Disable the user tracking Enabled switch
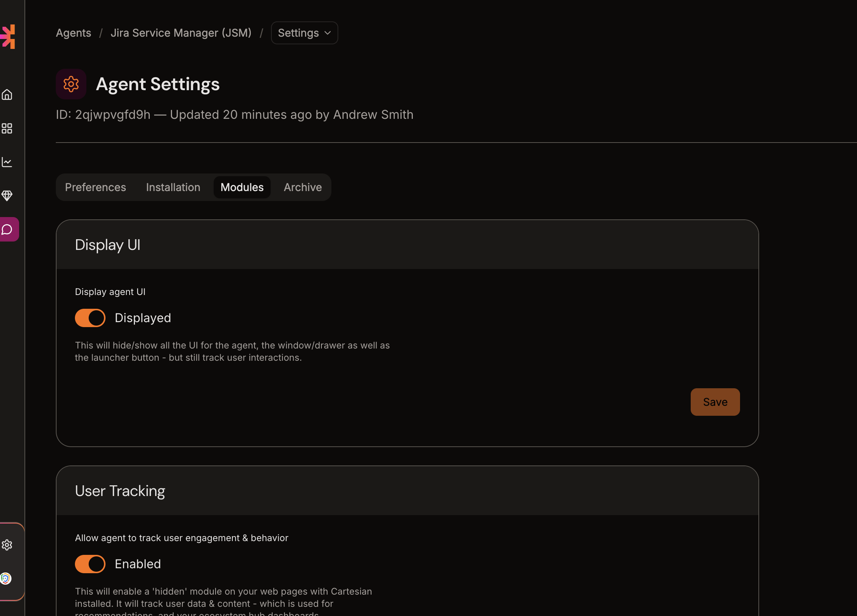The width and height of the screenshot is (857, 616). [90, 564]
